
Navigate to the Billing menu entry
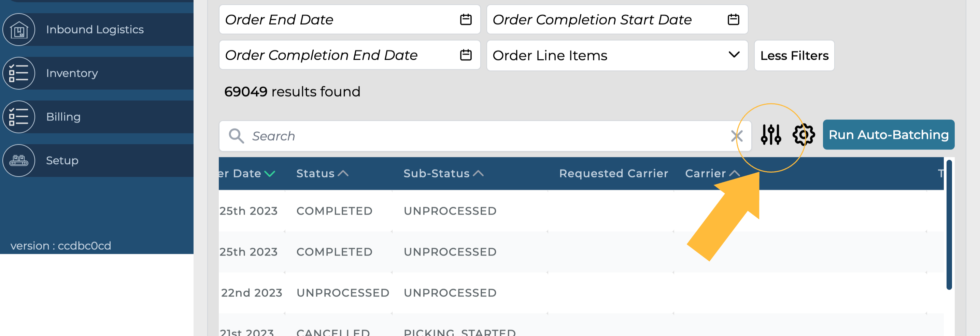(63, 117)
